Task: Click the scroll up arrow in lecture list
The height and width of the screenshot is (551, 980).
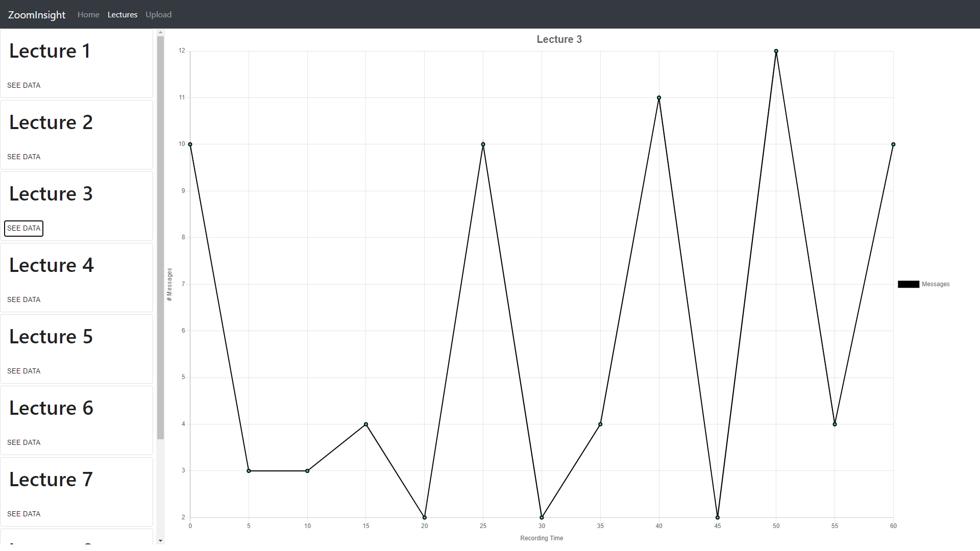Action: click(160, 33)
